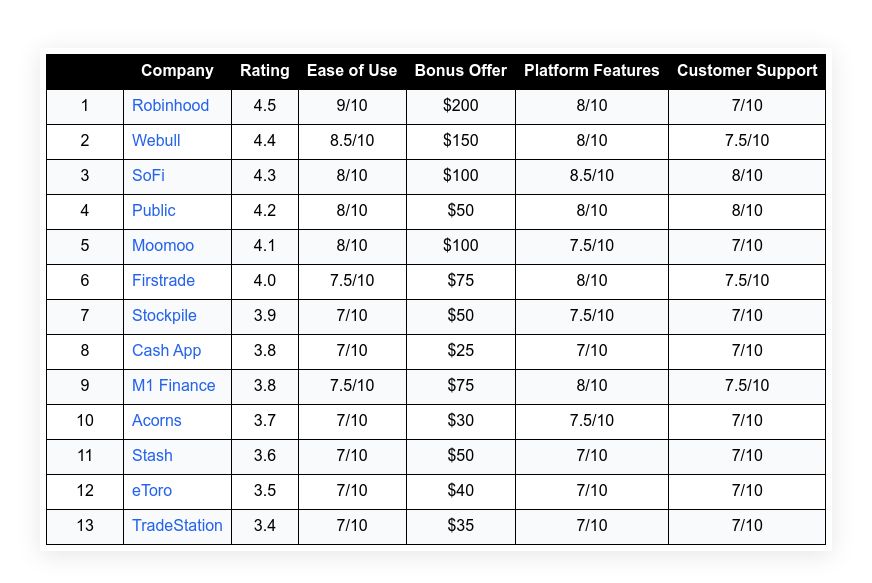872x583 pixels.
Task: Select the Customer Support column header
Action: [x=747, y=71]
